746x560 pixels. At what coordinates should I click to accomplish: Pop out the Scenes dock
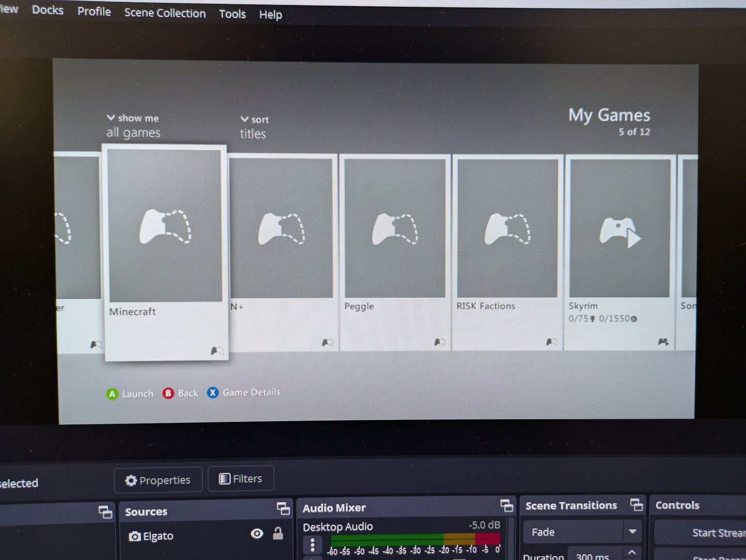(105, 512)
